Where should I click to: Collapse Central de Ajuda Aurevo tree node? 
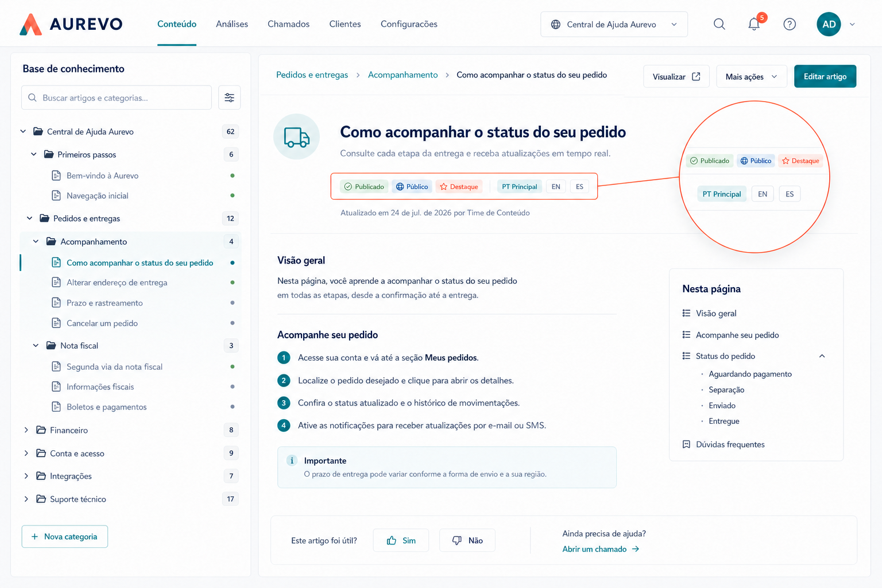pyautogui.click(x=23, y=131)
